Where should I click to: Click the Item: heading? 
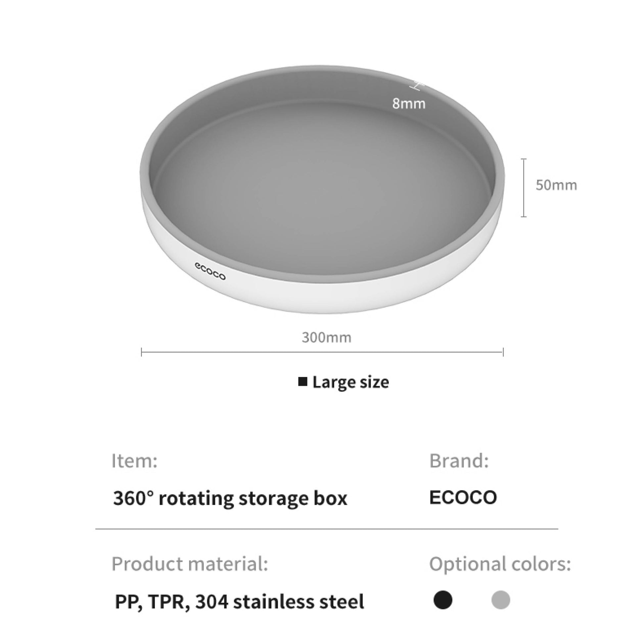(x=134, y=461)
